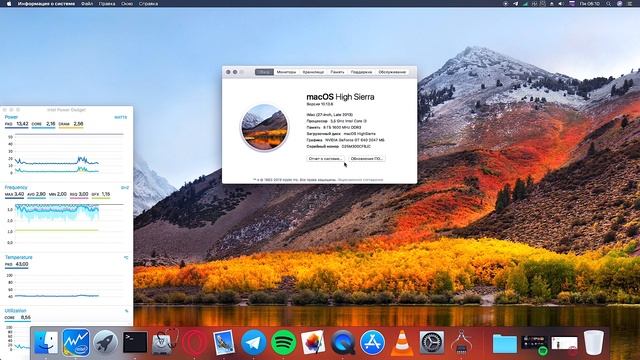Click the Intel Power Gadget Dock icon
Viewport: 640px width, 360px height.
pyautogui.click(x=76, y=342)
